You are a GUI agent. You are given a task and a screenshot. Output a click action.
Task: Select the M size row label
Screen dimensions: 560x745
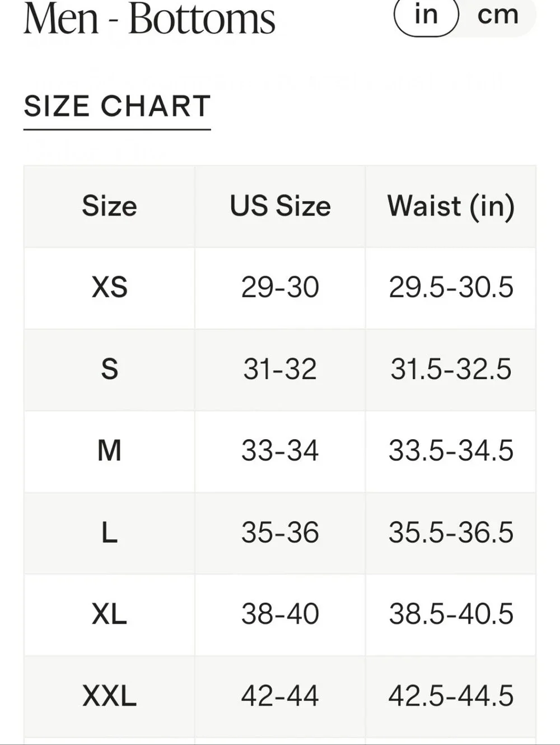coord(109,451)
